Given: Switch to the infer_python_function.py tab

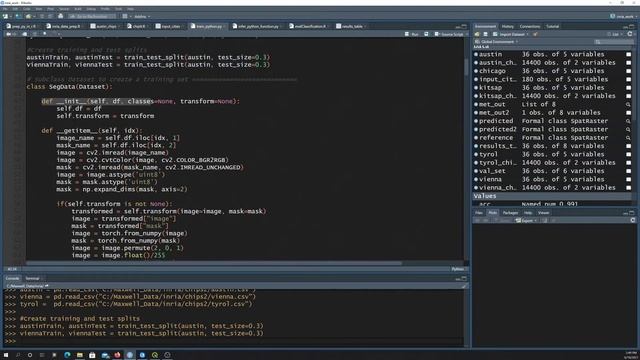Looking at the screenshot, I should 258,26.
